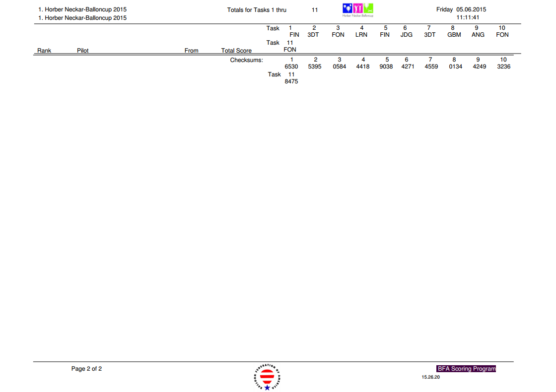Click the Page 2 of 2 footer

click(87, 369)
